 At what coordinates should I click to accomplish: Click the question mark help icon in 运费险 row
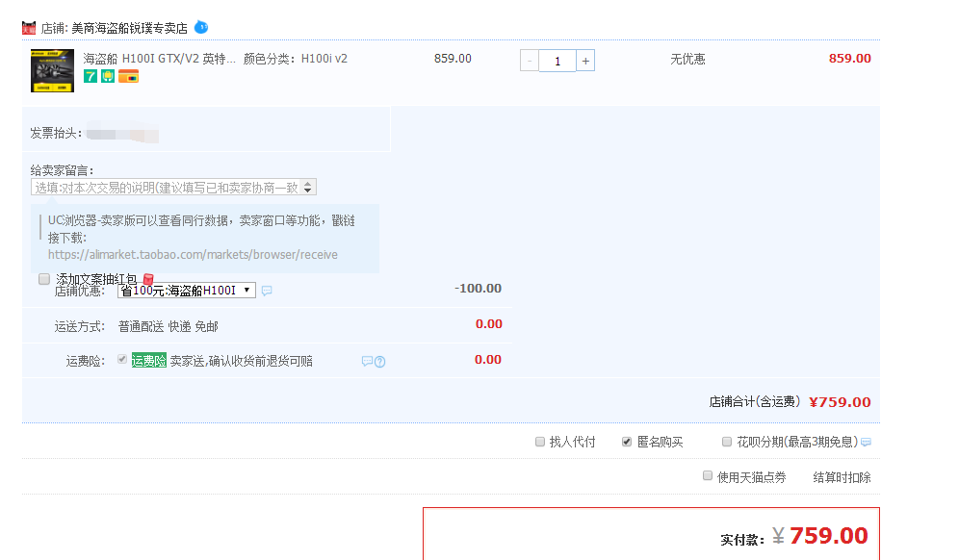[x=379, y=362]
